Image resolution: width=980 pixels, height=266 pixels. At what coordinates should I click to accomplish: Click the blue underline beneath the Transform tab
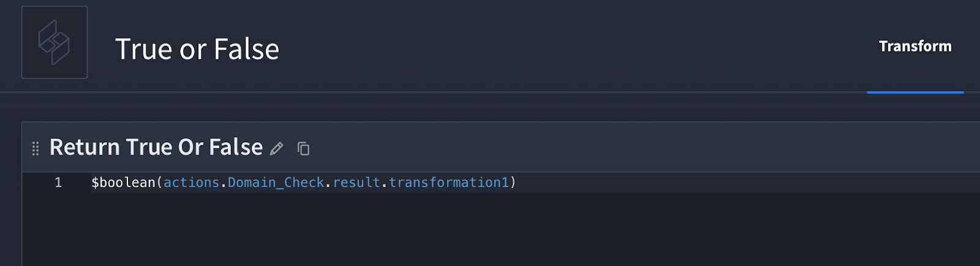click(x=915, y=92)
